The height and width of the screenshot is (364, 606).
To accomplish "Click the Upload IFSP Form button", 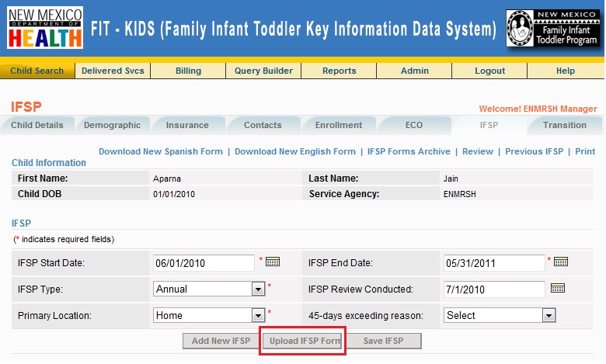I will [x=303, y=341].
